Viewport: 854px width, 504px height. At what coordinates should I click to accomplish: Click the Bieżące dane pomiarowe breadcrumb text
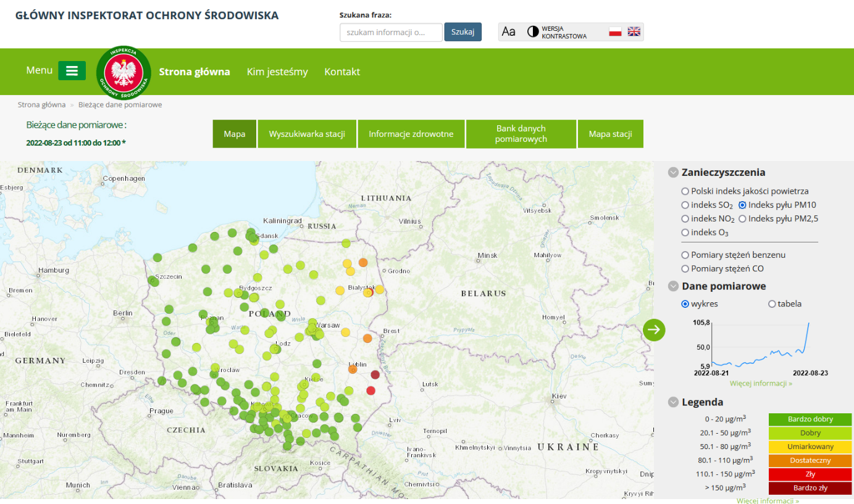click(120, 105)
